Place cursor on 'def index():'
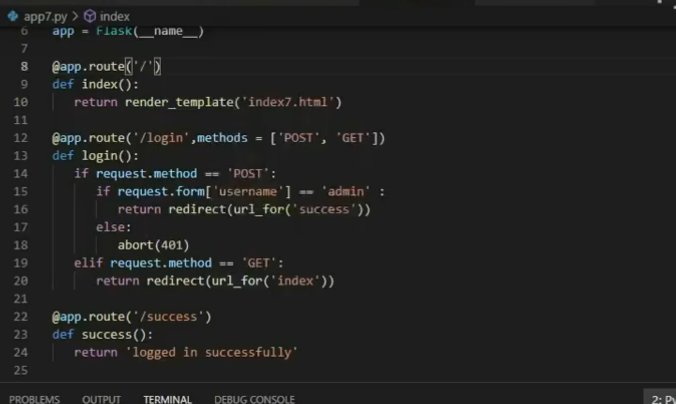 click(x=95, y=84)
